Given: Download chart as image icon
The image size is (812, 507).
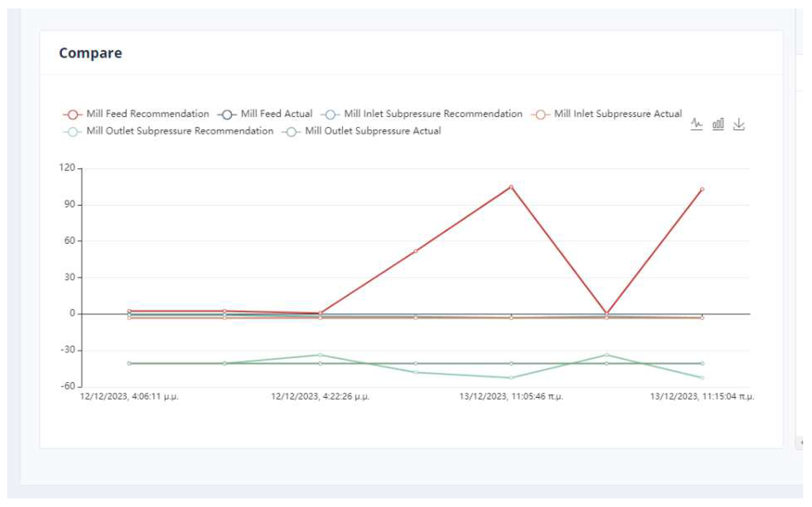Looking at the screenshot, I should pos(739,124).
